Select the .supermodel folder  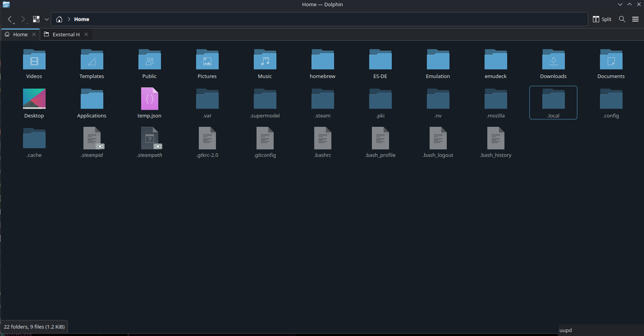(265, 103)
